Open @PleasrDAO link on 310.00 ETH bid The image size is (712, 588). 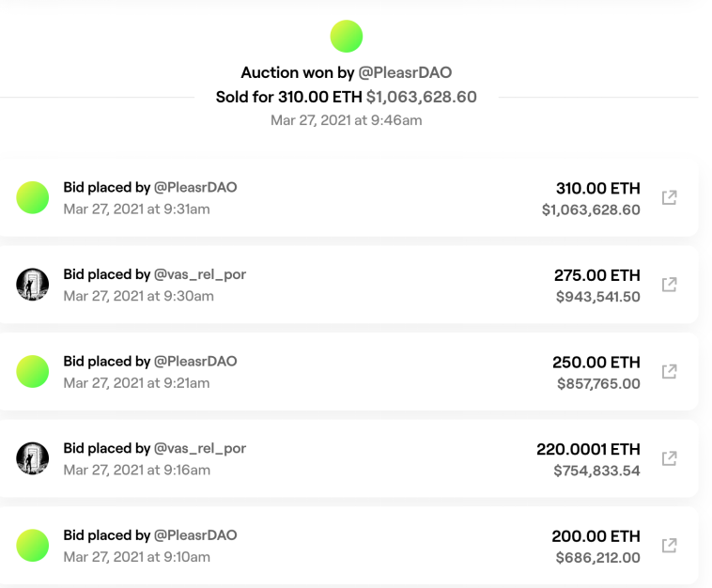tap(195, 187)
